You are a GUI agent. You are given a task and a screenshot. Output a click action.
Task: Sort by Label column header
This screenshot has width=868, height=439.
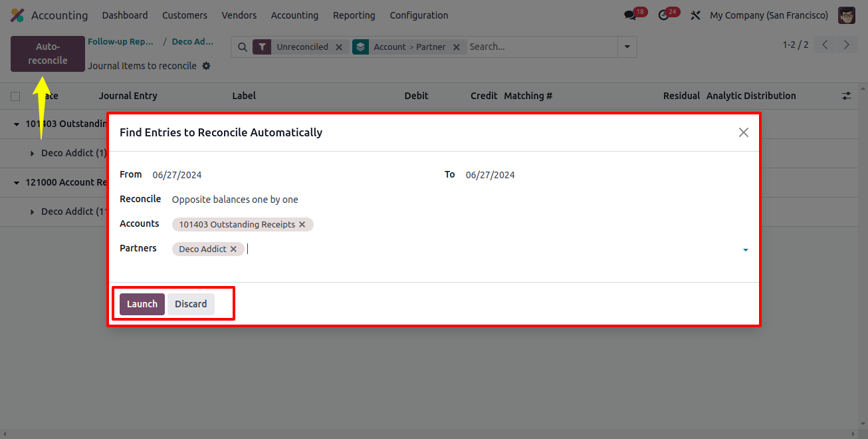point(244,96)
